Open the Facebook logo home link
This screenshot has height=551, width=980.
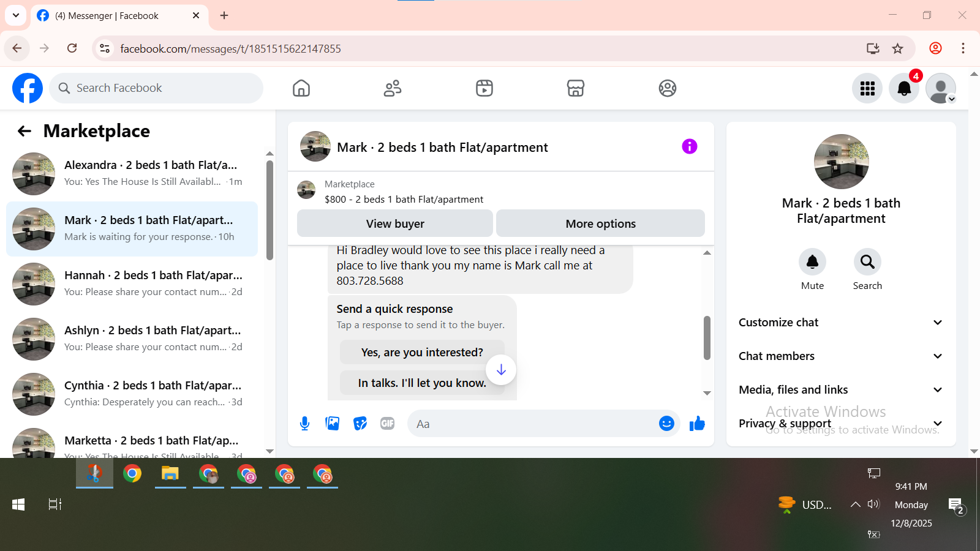tap(28, 88)
